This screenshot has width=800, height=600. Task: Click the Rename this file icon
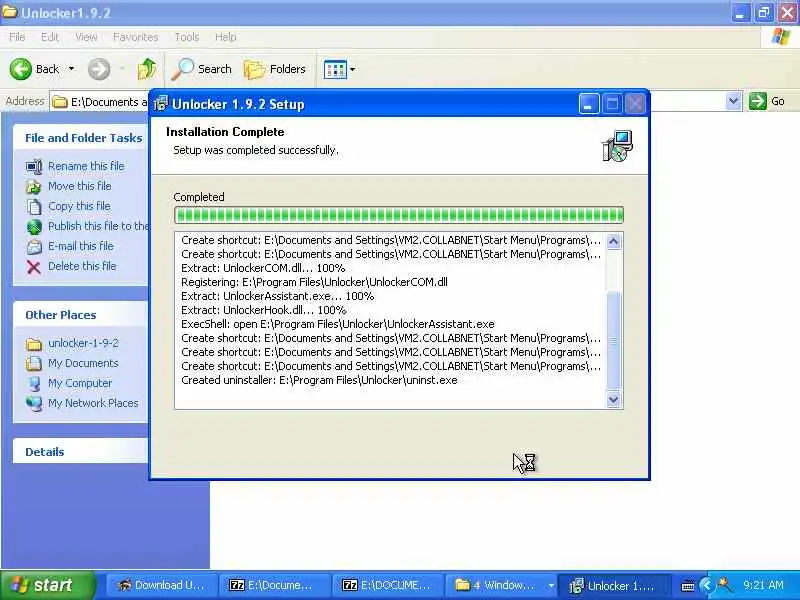point(34,166)
